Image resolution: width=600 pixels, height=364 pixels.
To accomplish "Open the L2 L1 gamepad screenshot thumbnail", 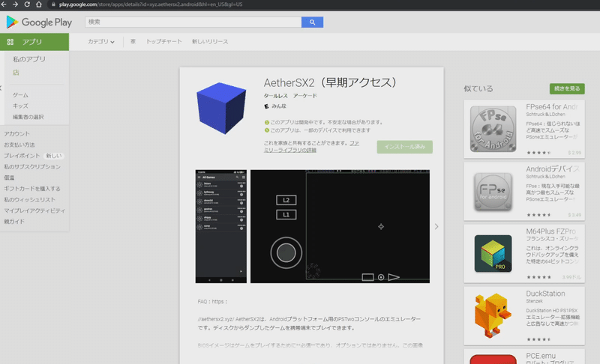I will point(340,226).
